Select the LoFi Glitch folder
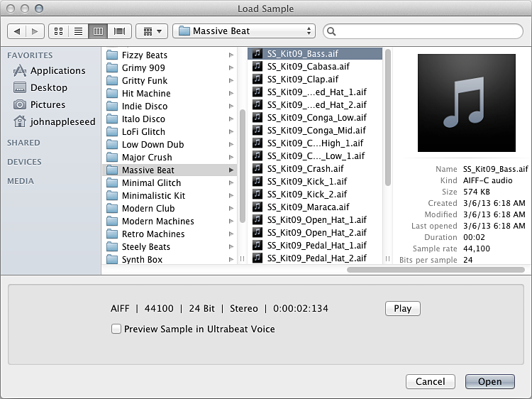 [x=170, y=132]
